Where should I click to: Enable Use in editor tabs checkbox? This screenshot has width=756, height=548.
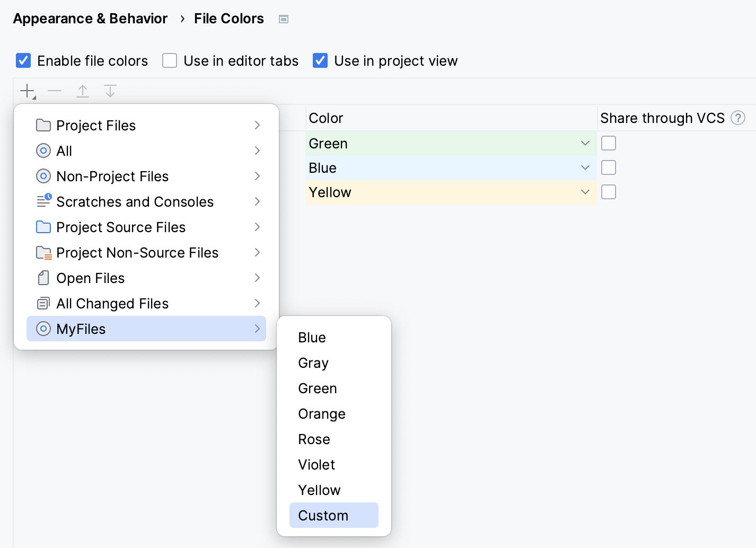170,61
